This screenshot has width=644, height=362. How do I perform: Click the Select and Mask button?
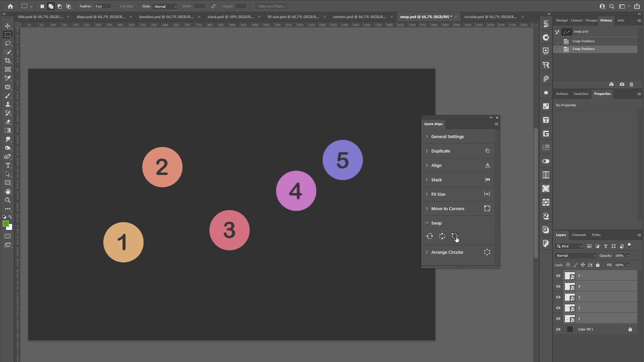tap(271, 6)
